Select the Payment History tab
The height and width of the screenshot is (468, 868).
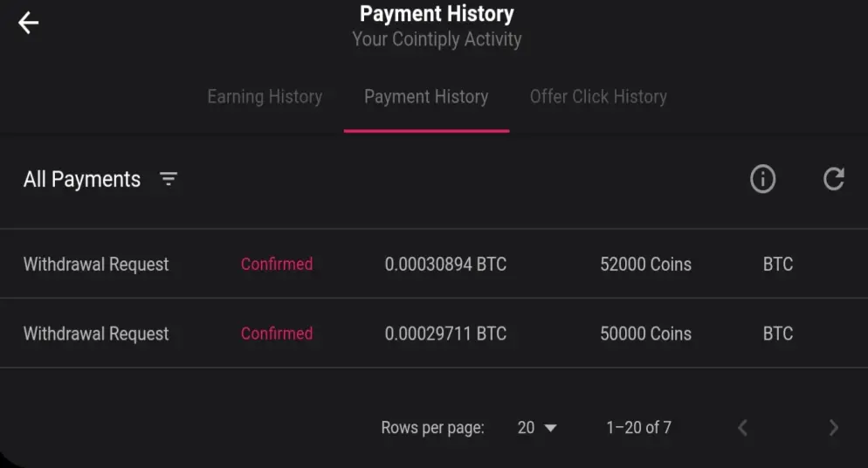(x=426, y=97)
